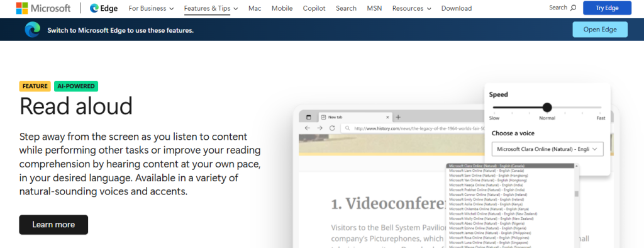Click the back arrow in illustrated browser
644x248 pixels.
point(307,128)
